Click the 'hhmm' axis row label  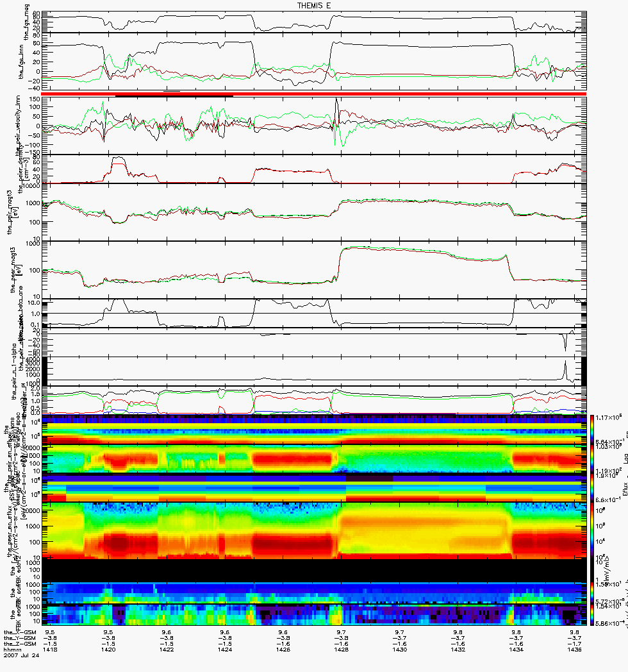(x=12, y=650)
